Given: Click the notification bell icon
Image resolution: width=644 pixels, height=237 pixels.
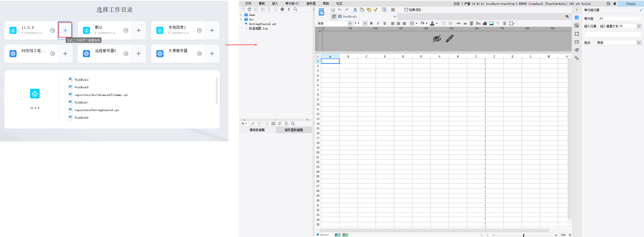Looking at the screenshot, I should point(615,4).
